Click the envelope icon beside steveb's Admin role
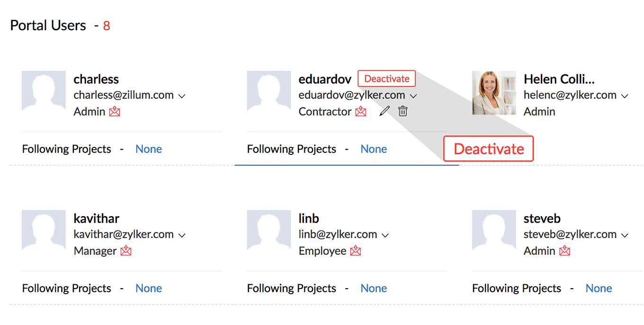Screen dimensions: 644x325 click(564, 251)
